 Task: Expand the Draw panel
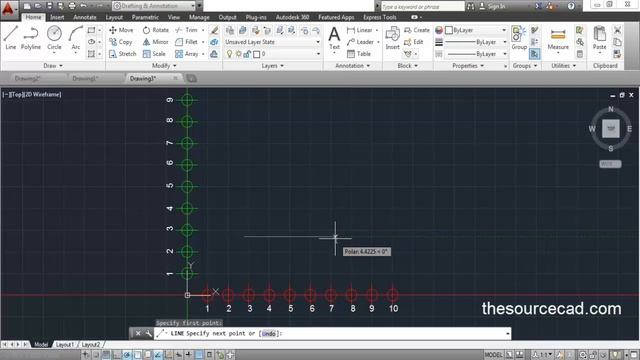pyautogui.click(x=53, y=66)
